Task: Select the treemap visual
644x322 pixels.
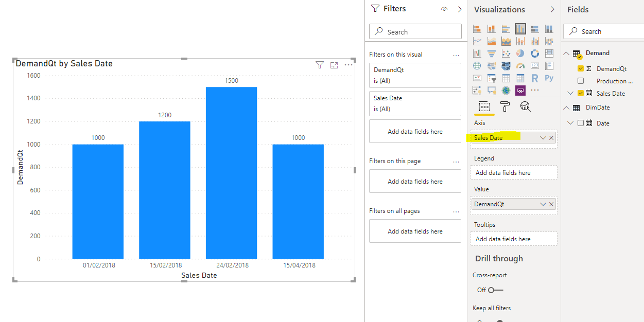Action: pos(549,53)
